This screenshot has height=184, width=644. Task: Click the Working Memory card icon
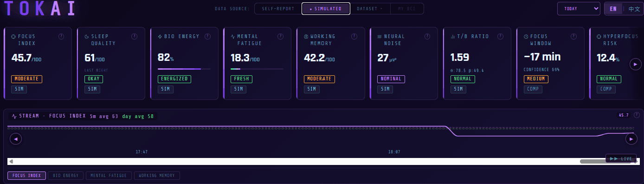tap(306, 36)
